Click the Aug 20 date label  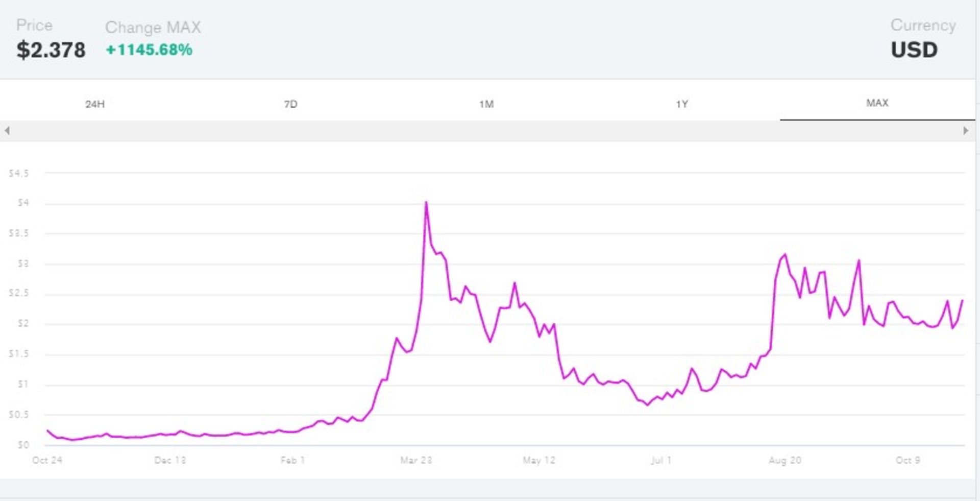[786, 460]
